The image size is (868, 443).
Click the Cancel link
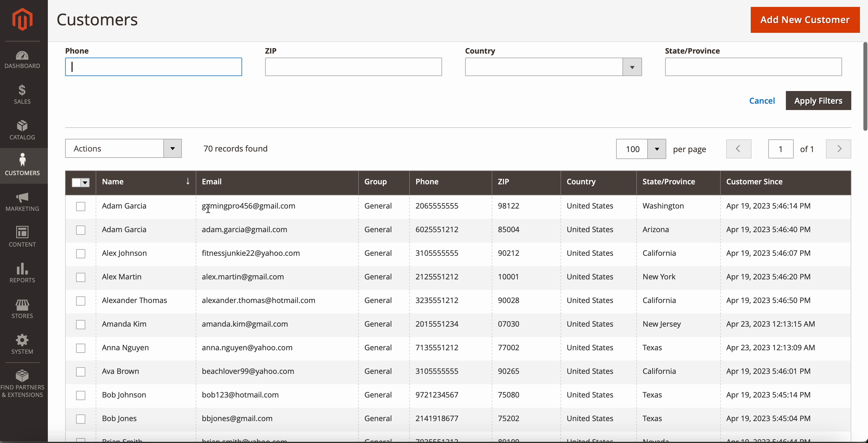point(762,101)
